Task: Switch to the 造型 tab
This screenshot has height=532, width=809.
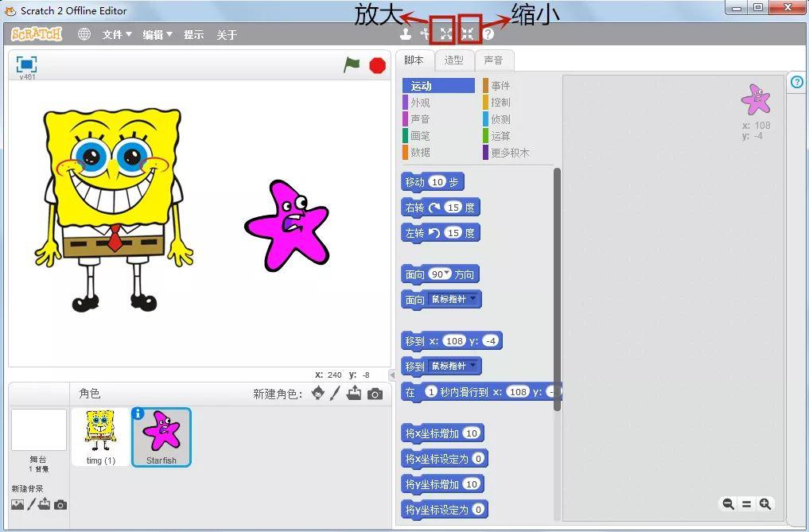Action: pyautogui.click(x=454, y=60)
